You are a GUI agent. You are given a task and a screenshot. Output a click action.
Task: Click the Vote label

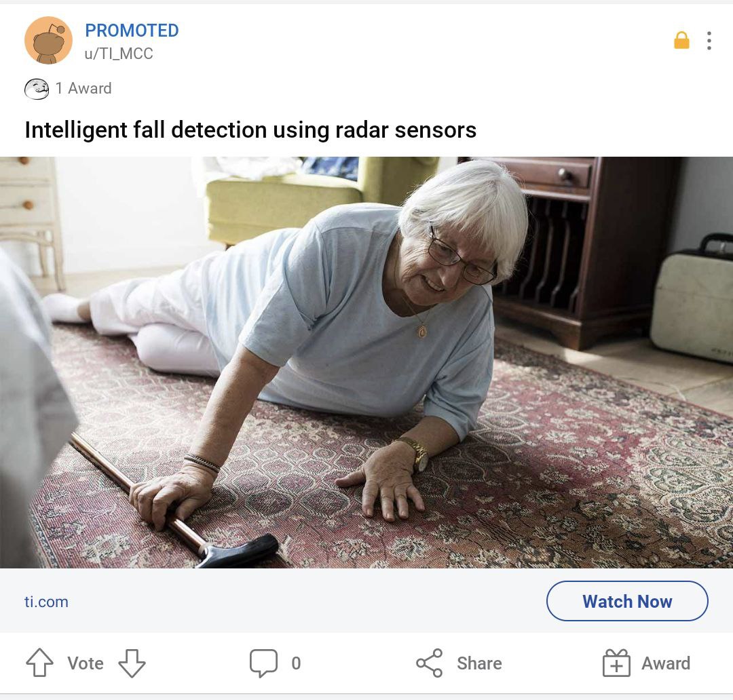click(x=85, y=663)
